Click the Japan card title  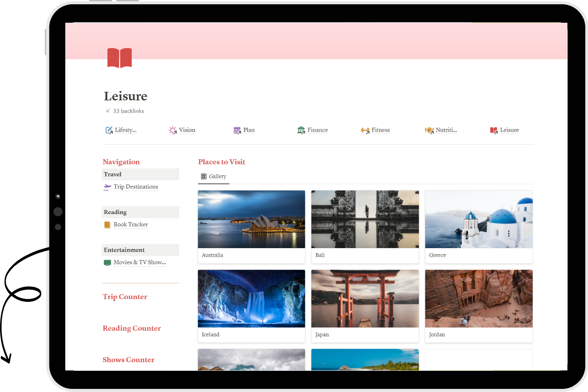[322, 335]
